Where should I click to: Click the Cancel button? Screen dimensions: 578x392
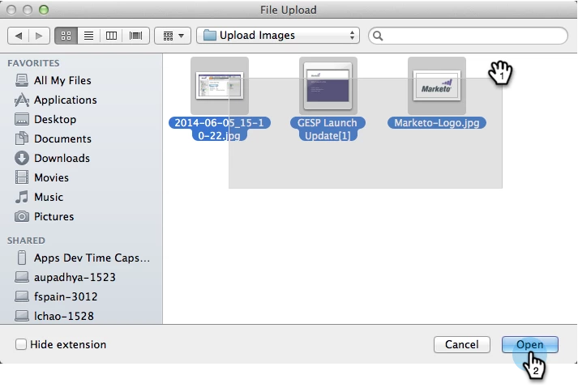pyautogui.click(x=462, y=344)
